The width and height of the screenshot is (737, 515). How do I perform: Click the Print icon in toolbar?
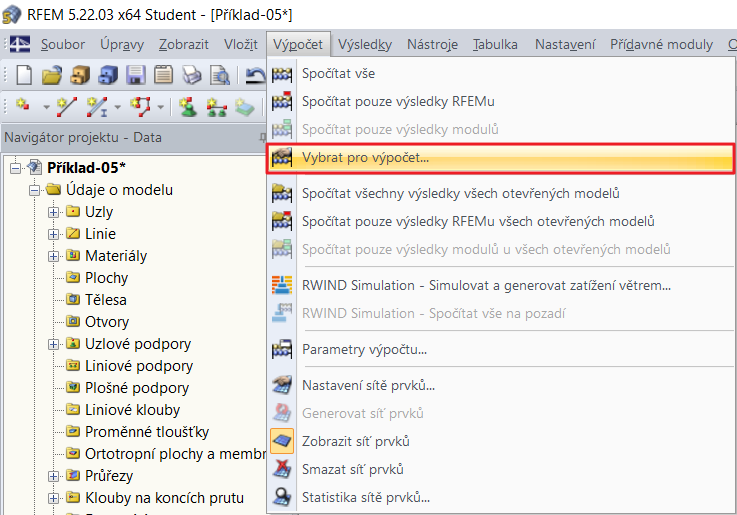pyautogui.click(x=192, y=74)
